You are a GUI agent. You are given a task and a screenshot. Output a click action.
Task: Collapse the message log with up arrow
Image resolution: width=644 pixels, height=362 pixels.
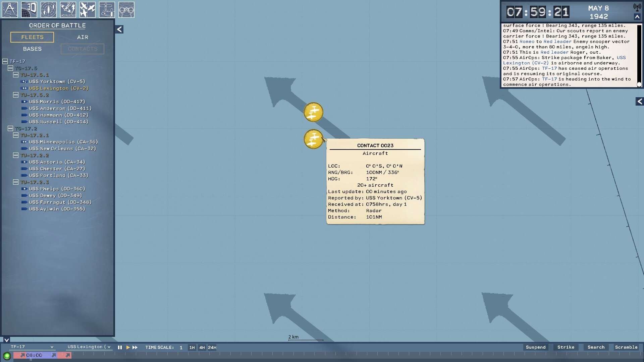click(x=637, y=17)
